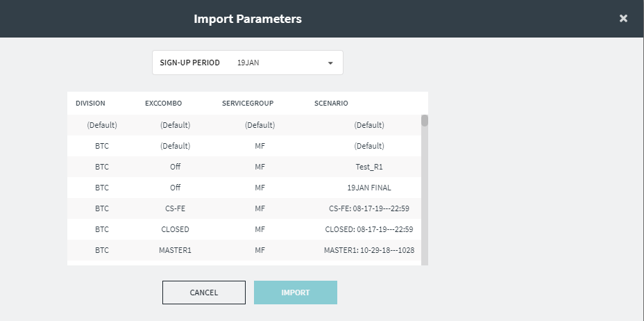Select the CS-FE: 08-17-19---22:59 scenario
The height and width of the screenshot is (321, 644).
[368, 209]
